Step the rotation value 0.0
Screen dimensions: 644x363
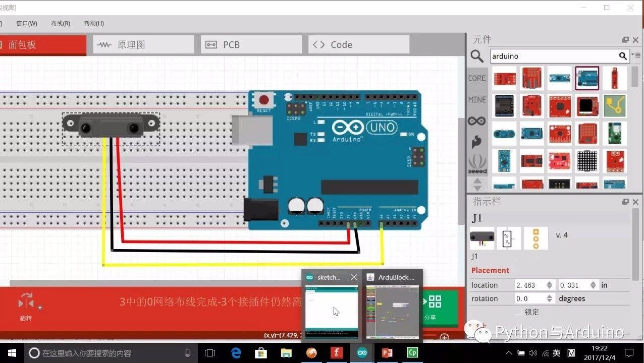tap(550, 298)
